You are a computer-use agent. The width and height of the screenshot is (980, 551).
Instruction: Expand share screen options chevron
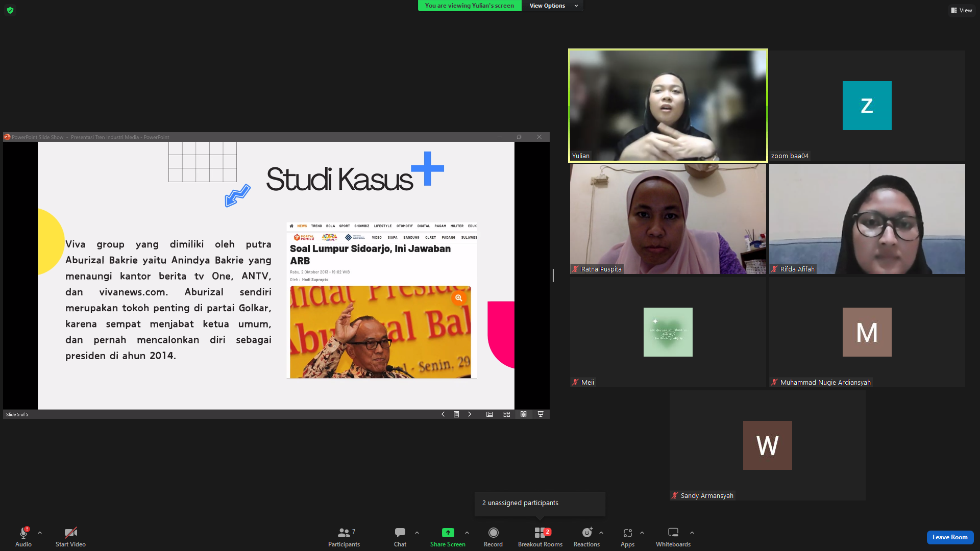coord(467,533)
